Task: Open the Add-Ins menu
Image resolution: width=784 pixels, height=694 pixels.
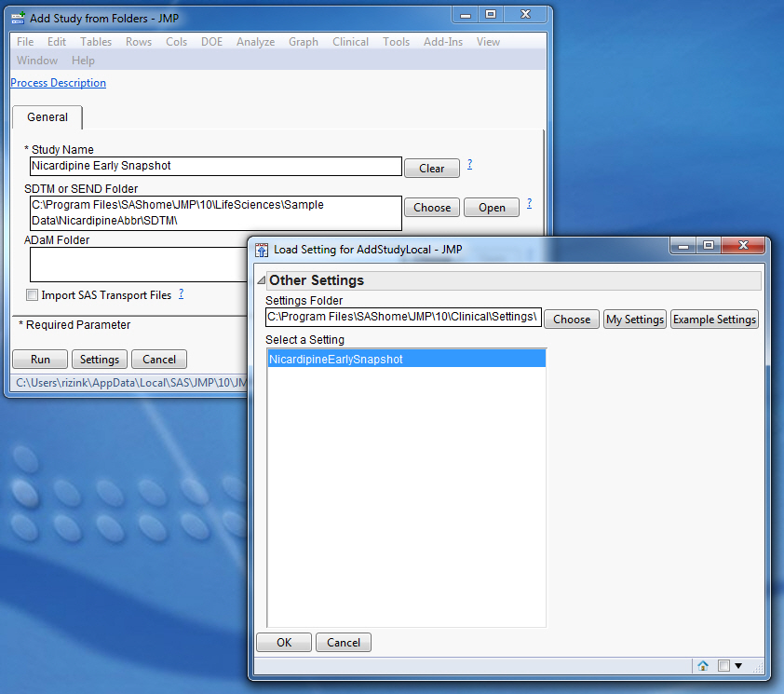Action: point(443,42)
